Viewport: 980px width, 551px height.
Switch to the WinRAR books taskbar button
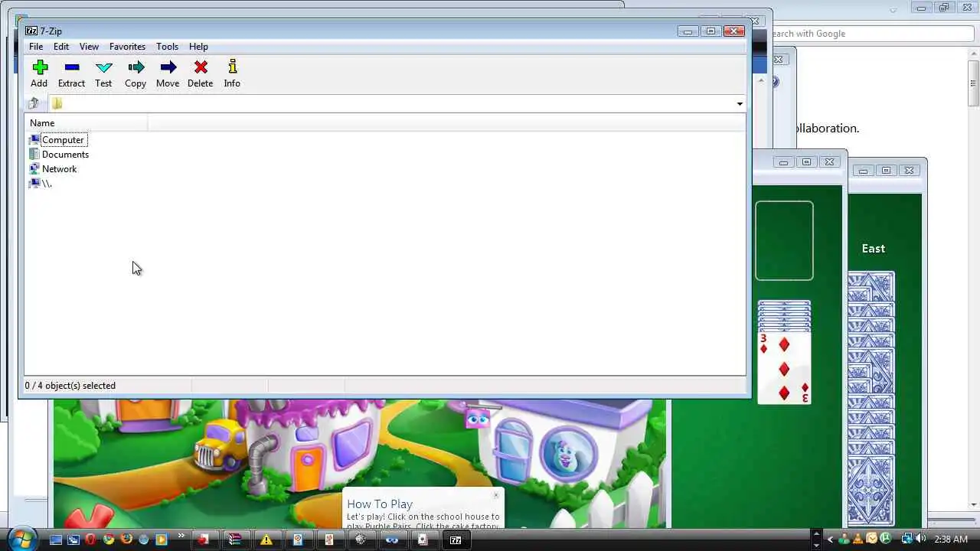point(235,540)
